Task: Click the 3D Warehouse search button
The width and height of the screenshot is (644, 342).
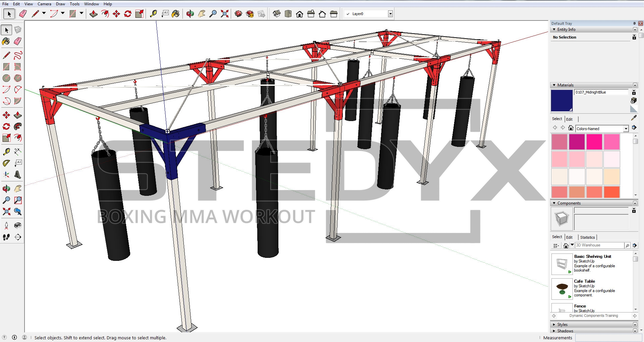Action: (x=627, y=245)
